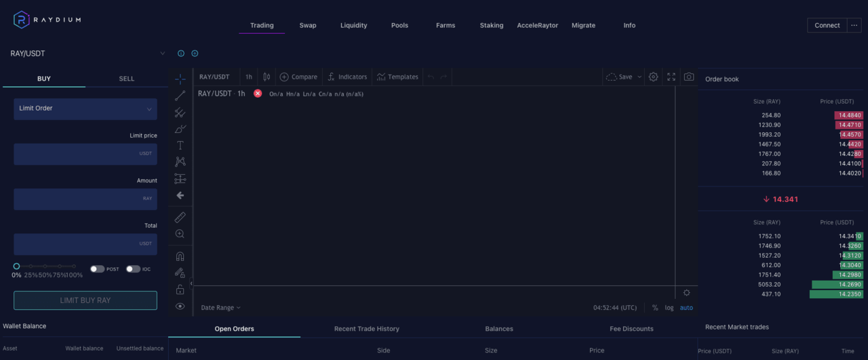This screenshot has width=868, height=360.
Task: Open the Farms navigation tab
Action: (446, 25)
